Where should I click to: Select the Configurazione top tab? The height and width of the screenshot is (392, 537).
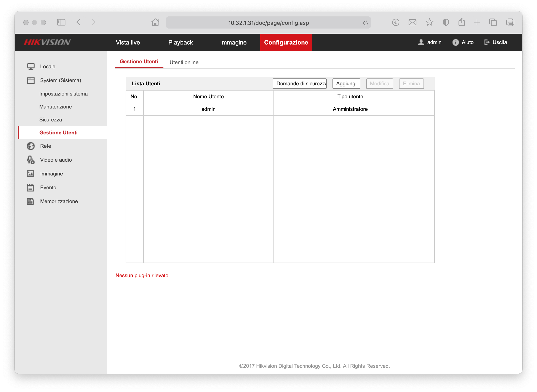(x=286, y=42)
